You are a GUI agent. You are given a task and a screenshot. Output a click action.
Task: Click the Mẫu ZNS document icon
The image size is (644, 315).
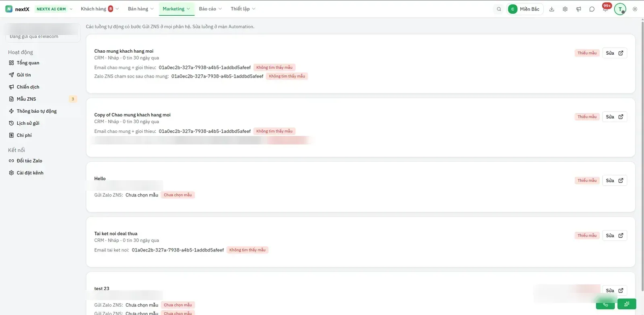11,99
